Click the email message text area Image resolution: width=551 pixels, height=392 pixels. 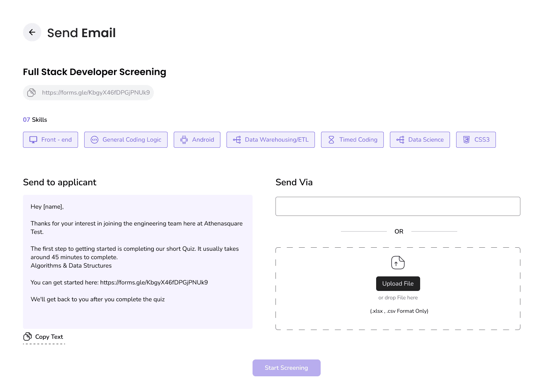pyautogui.click(x=138, y=262)
